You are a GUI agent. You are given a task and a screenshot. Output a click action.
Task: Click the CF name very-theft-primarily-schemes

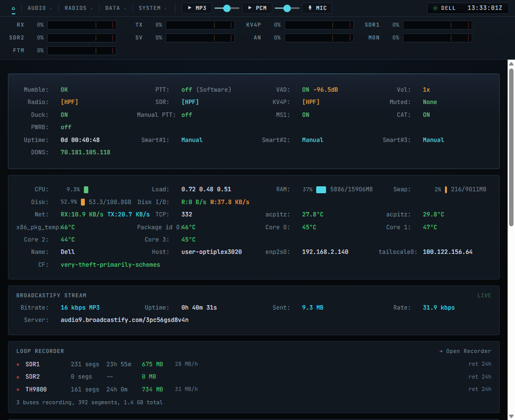pyautogui.click(x=110, y=265)
